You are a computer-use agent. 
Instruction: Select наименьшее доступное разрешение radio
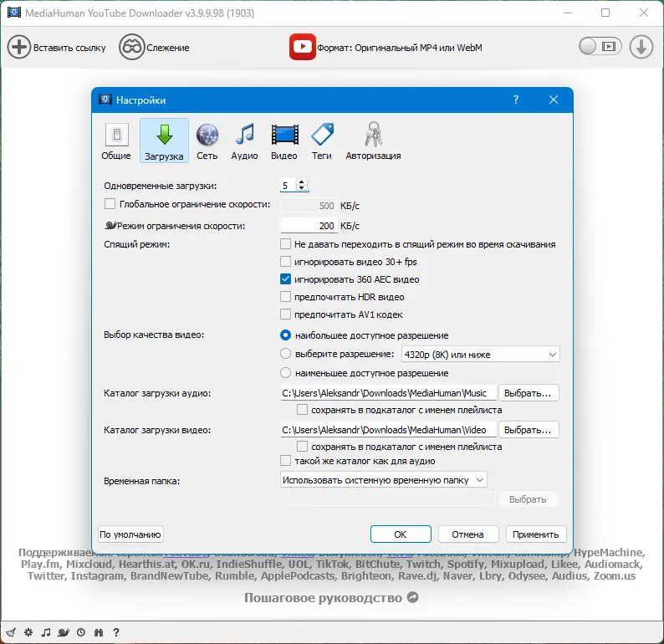(286, 372)
